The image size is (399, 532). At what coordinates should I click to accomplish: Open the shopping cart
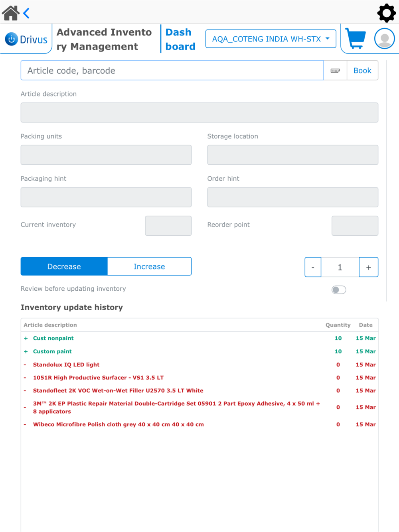tap(356, 38)
